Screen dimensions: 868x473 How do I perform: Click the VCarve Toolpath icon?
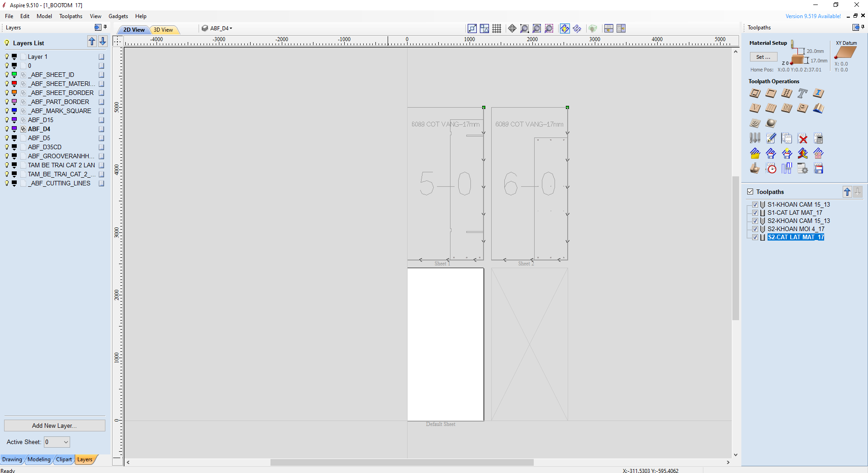tap(755, 109)
